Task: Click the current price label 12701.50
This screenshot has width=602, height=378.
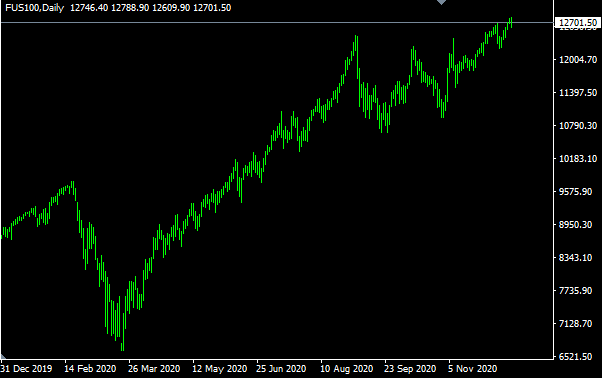Action: (578, 23)
